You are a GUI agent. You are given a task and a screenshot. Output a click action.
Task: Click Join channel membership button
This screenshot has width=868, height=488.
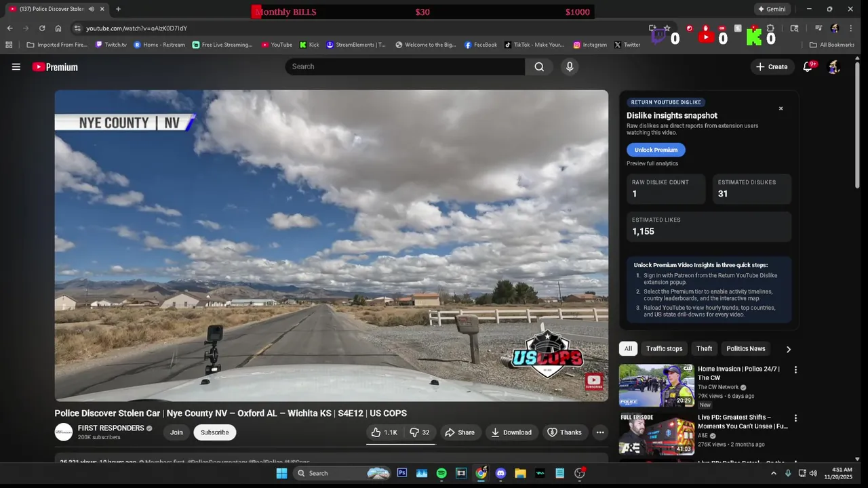click(x=176, y=432)
